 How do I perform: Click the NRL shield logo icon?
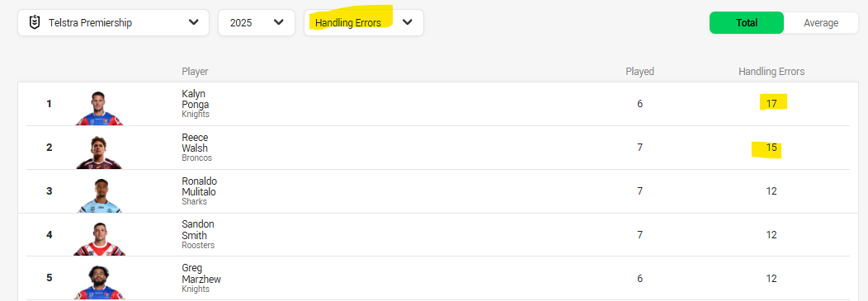pyautogui.click(x=35, y=23)
